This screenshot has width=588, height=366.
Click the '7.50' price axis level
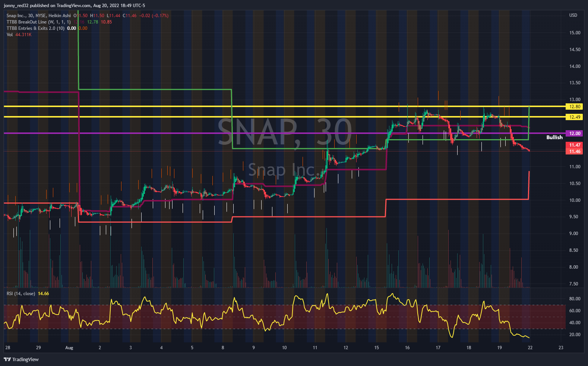(574, 284)
